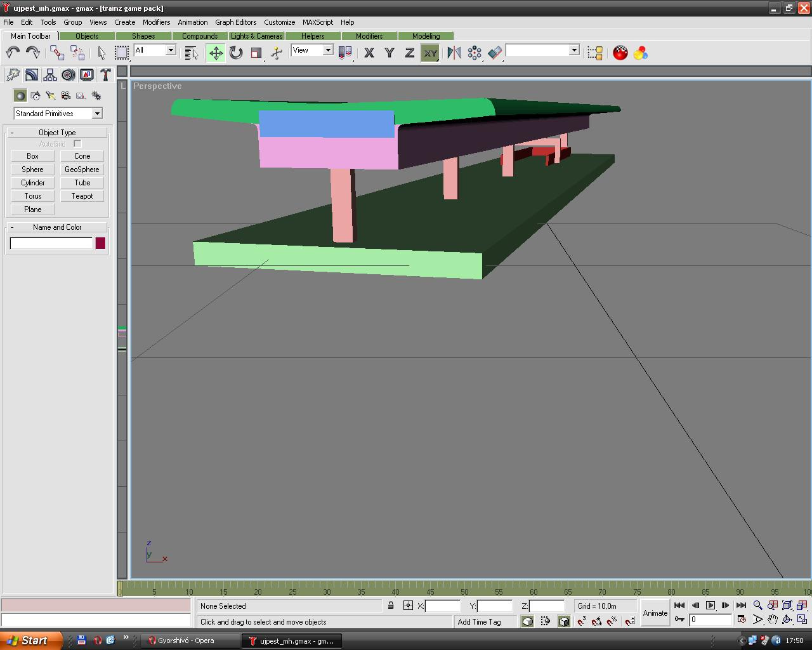Click the time slider handle at frame zero

[120, 588]
